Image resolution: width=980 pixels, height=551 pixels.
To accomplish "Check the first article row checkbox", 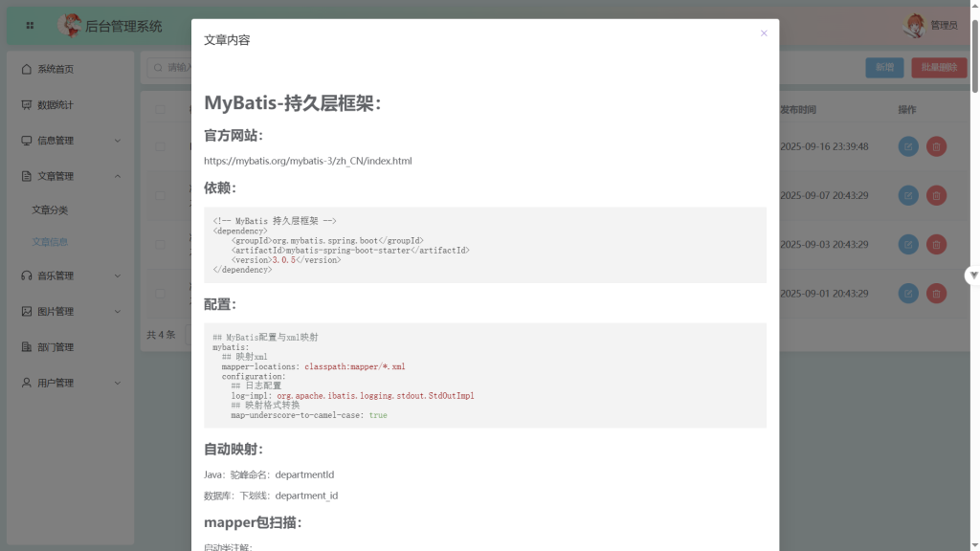I will [x=160, y=146].
